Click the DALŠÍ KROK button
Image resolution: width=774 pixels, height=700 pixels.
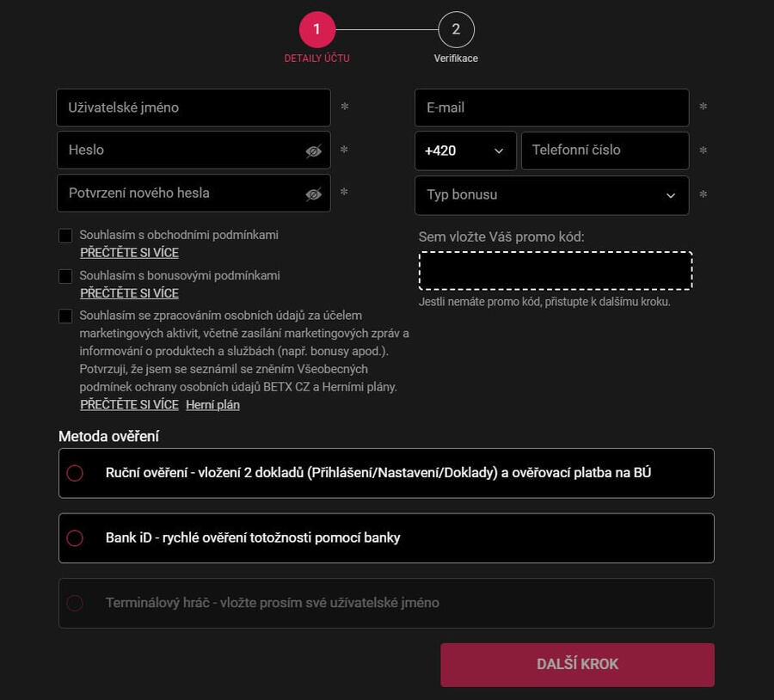pyautogui.click(x=577, y=665)
